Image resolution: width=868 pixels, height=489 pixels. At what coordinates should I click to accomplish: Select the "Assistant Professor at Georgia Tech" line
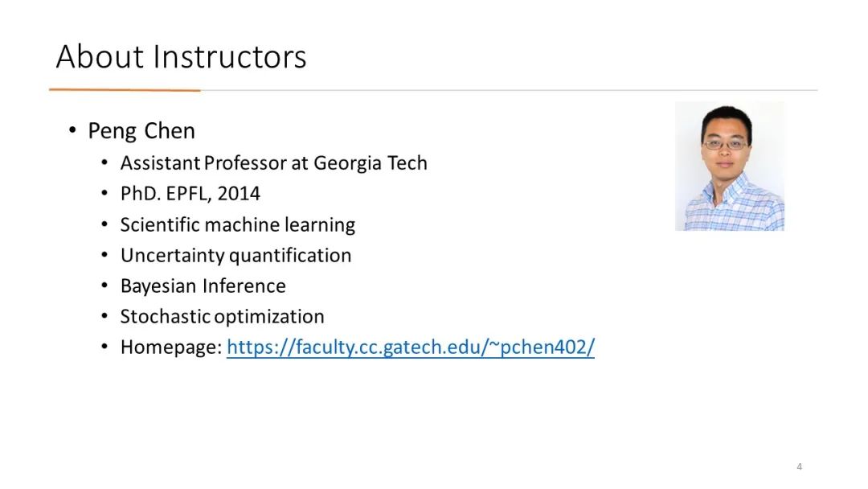pyautogui.click(x=273, y=162)
